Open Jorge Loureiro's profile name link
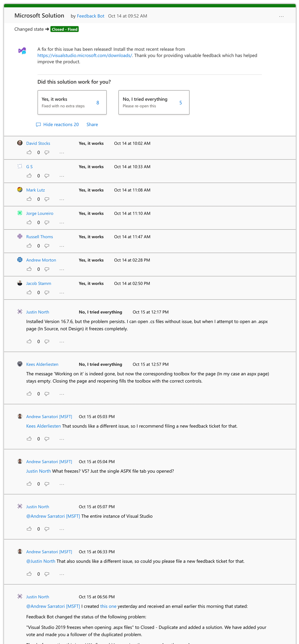 [x=39, y=213]
